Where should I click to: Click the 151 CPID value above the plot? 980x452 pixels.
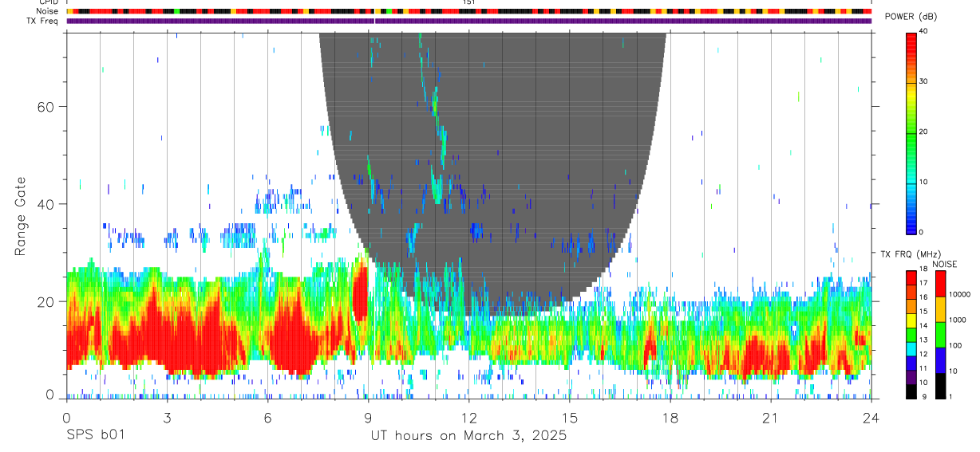(x=468, y=2)
